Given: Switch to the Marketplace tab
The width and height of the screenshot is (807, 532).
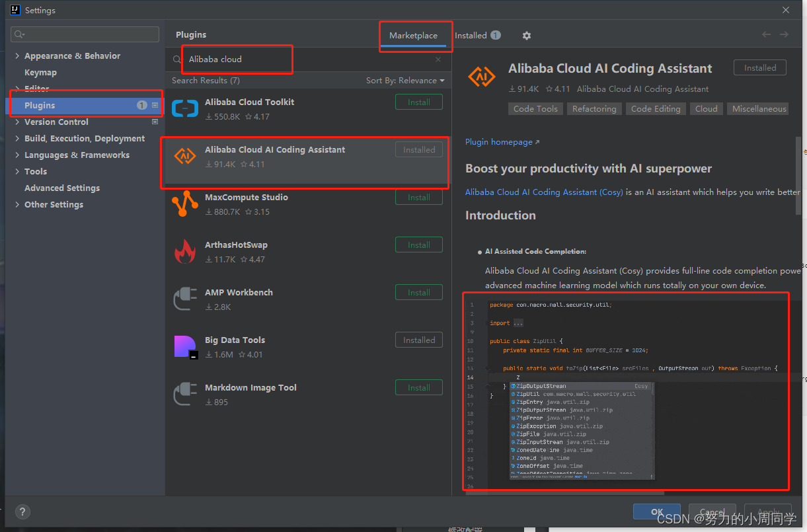Looking at the screenshot, I should click(413, 36).
